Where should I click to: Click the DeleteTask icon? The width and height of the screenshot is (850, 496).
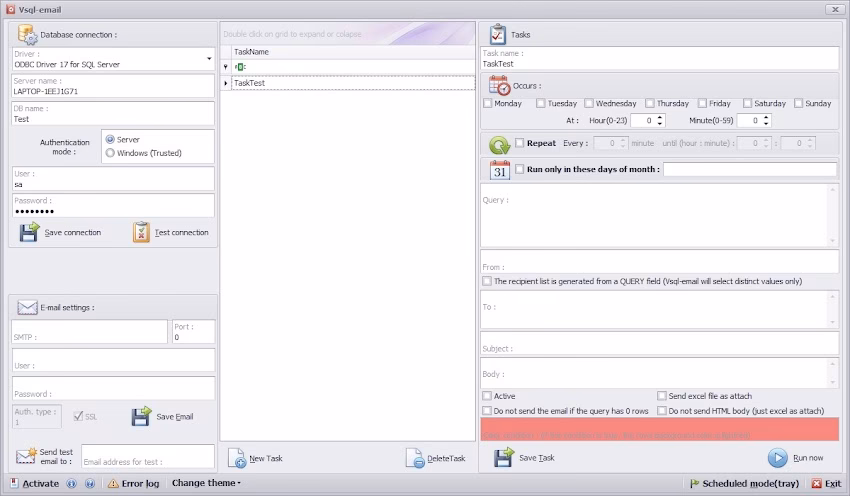point(415,458)
